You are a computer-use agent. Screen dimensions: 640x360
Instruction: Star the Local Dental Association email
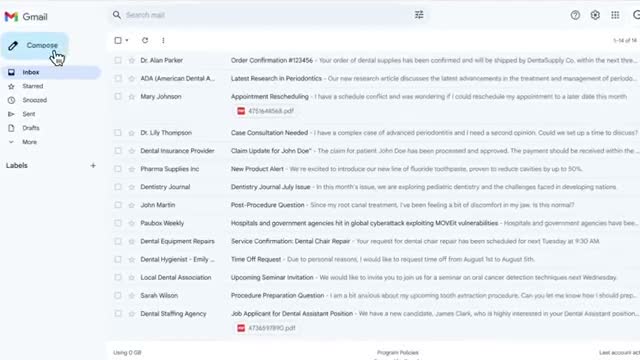(131, 277)
